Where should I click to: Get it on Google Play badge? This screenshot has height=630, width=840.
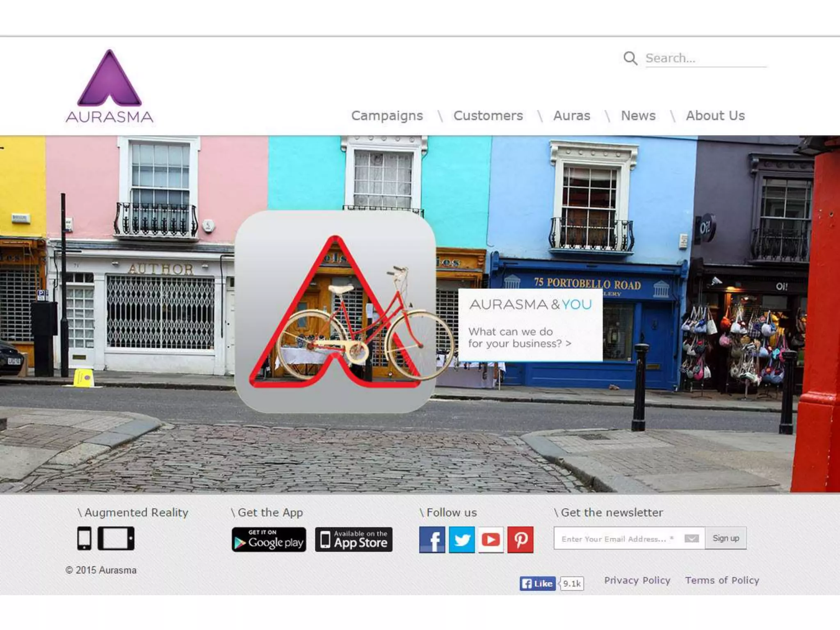(x=269, y=540)
